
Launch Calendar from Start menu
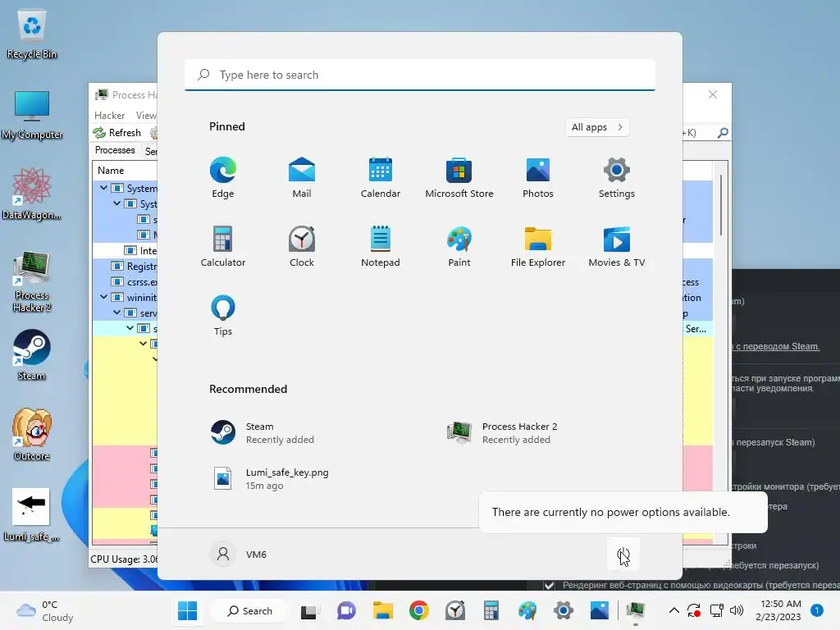(x=381, y=178)
